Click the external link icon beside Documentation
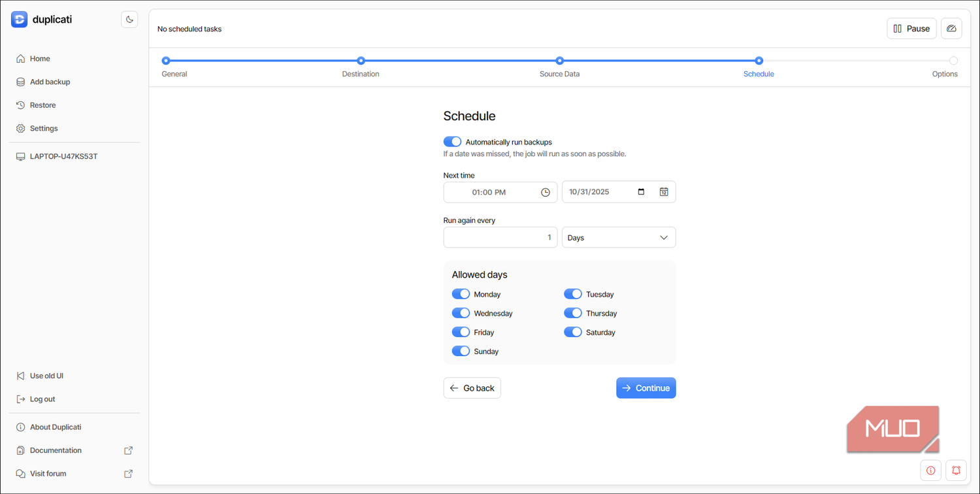Image resolution: width=980 pixels, height=494 pixels. (x=129, y=450)
